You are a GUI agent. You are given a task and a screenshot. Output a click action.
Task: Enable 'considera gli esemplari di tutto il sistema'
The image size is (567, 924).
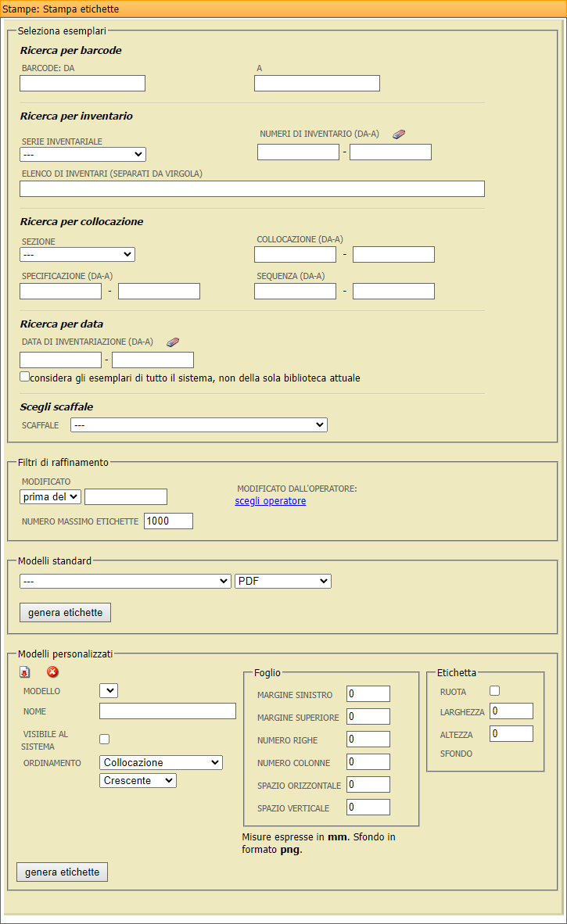(x=25, y=376)
